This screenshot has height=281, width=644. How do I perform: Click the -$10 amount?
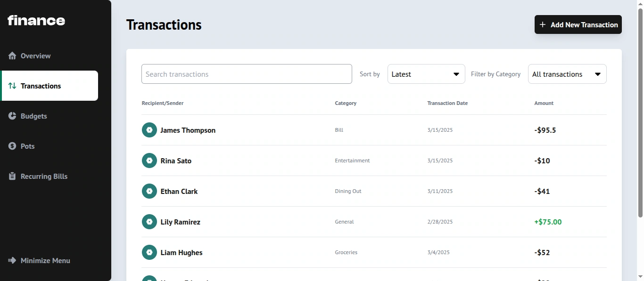[542, 161]
